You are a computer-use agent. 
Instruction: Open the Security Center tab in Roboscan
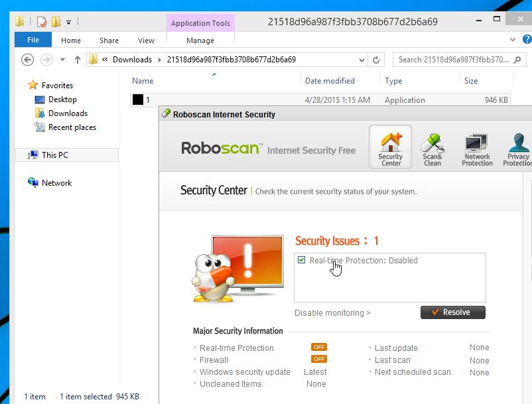point(390,147)
